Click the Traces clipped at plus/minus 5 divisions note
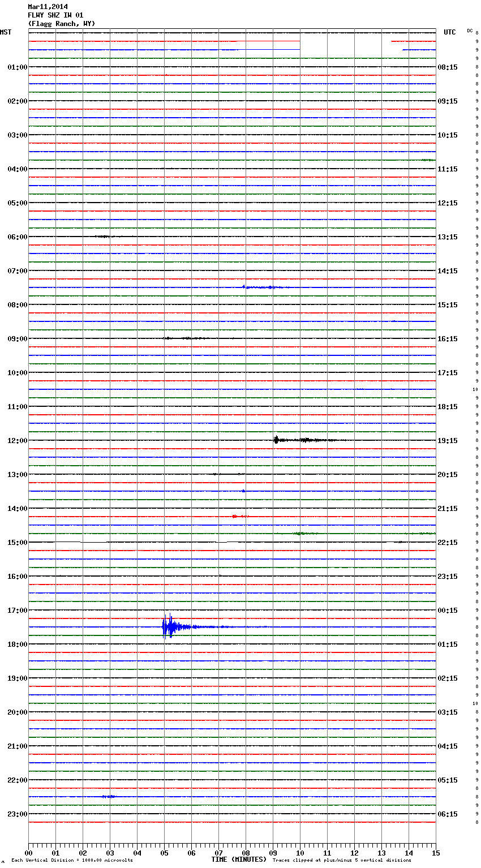Viewport: 481px width, 868px height. [x=342, y=861]
